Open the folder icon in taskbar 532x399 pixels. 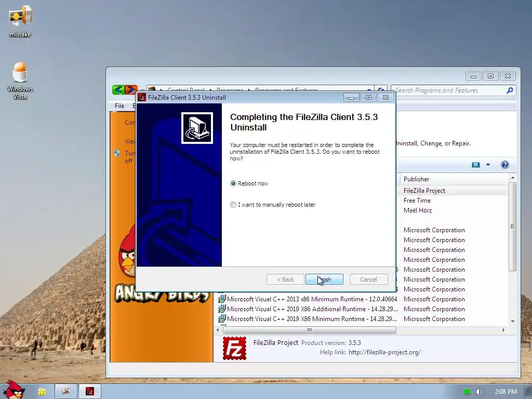point(42,392)
